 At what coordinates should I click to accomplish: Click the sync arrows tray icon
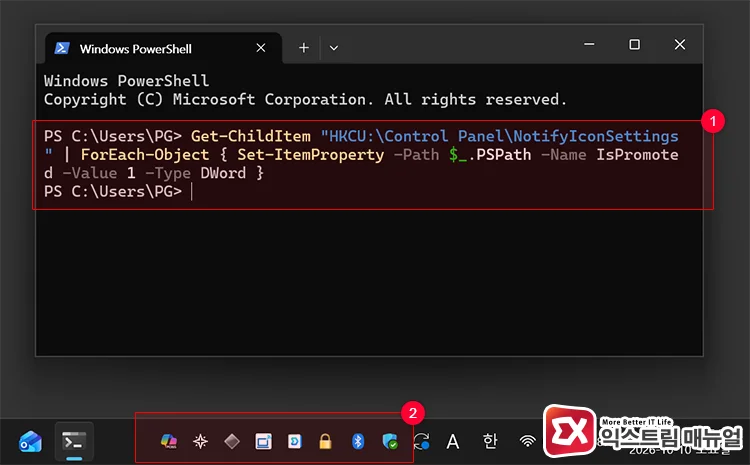(422, 441)
